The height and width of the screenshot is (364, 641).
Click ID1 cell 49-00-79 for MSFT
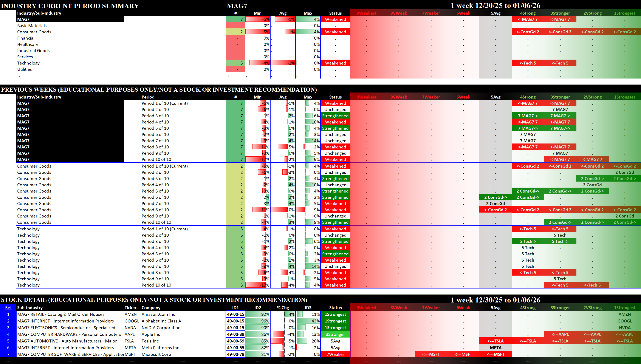(235, 354)
